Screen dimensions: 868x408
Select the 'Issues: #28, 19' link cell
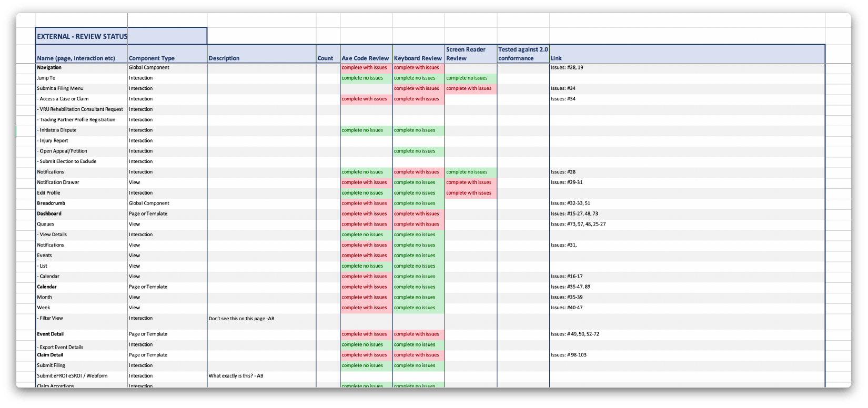tap(687, 68)
